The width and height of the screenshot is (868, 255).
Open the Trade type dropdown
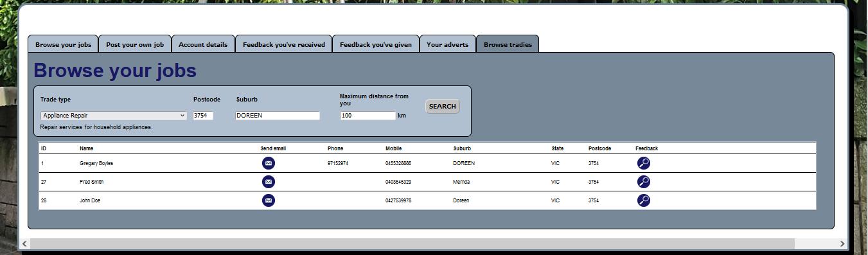click(114, 116)
